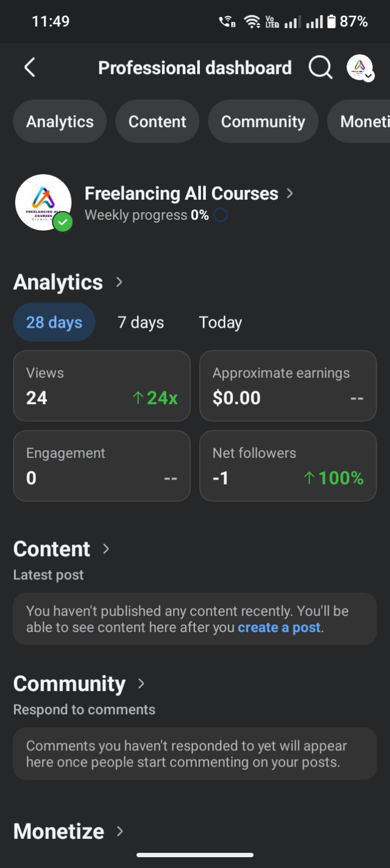Switch to the Community chip tab
Screen dimensions: 390x868
point(263,122)
